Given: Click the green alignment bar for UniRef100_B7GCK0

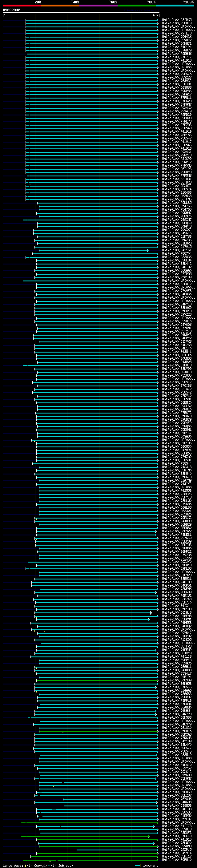Looking at the screenshot, I should point(86,836).
